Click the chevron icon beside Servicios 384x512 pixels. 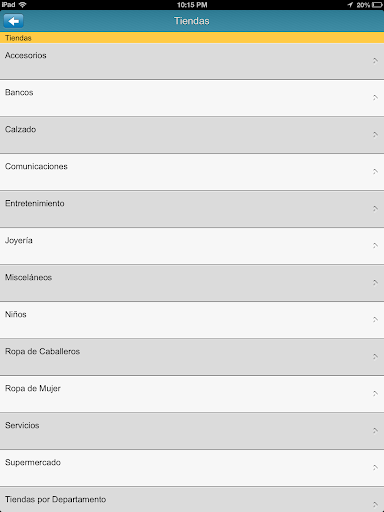pos(375,431)
